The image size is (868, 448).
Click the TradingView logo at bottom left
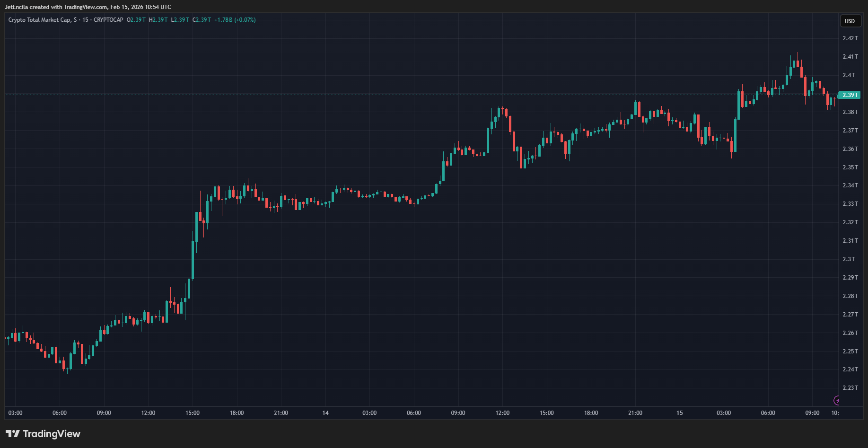pos(43,434)
